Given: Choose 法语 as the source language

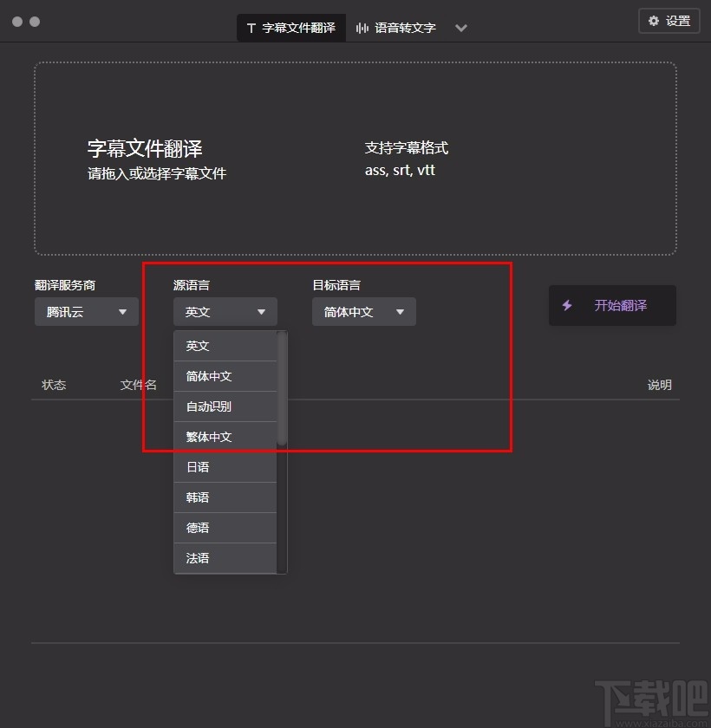Looking at the screenshot, I should coord(225,558).
